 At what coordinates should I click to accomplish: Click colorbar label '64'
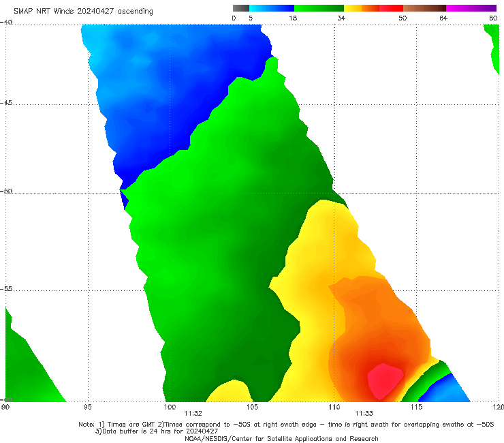[x=443, y=18]
